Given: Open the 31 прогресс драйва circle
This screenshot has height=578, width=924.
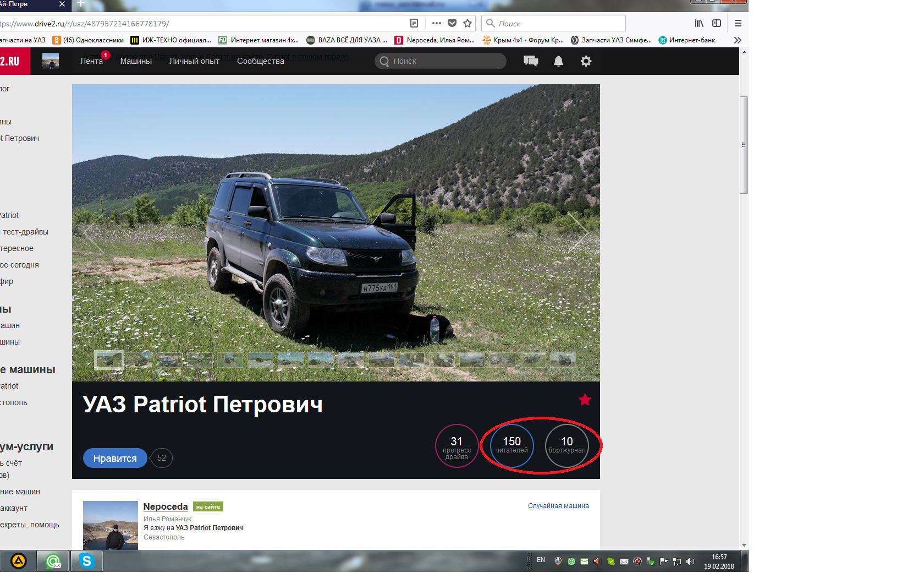Looking at the screenshot, I should 457,446.
